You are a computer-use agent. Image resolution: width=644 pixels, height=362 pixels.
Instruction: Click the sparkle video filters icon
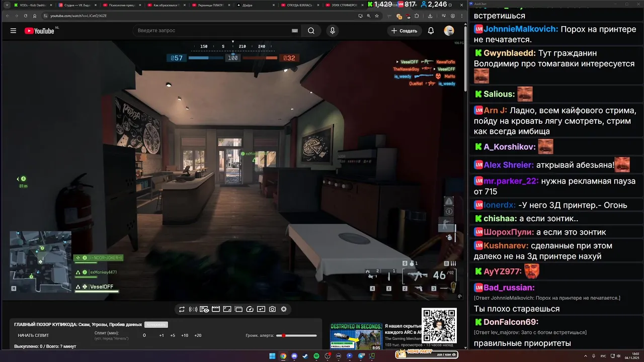point(261,309)
